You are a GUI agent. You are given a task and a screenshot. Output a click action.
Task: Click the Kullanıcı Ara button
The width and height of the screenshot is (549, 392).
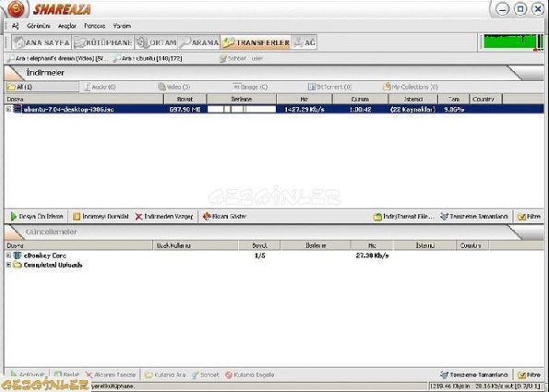click(x=165, y=374)
